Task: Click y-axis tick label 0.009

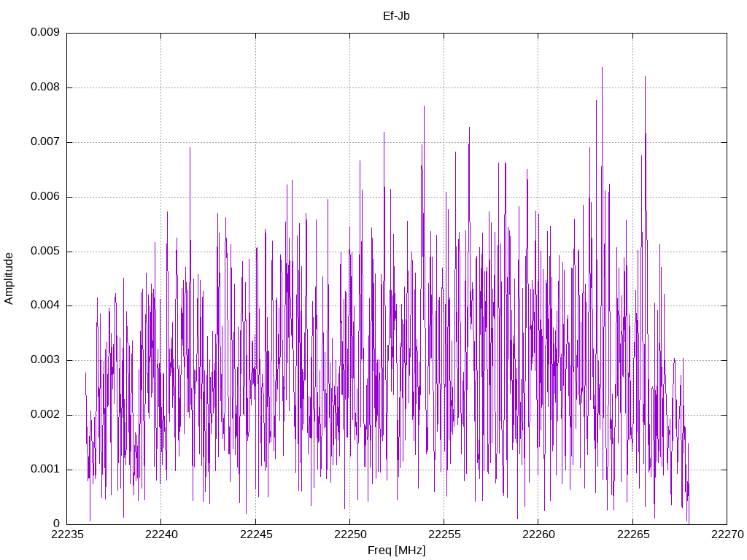Action: (45, 32)
